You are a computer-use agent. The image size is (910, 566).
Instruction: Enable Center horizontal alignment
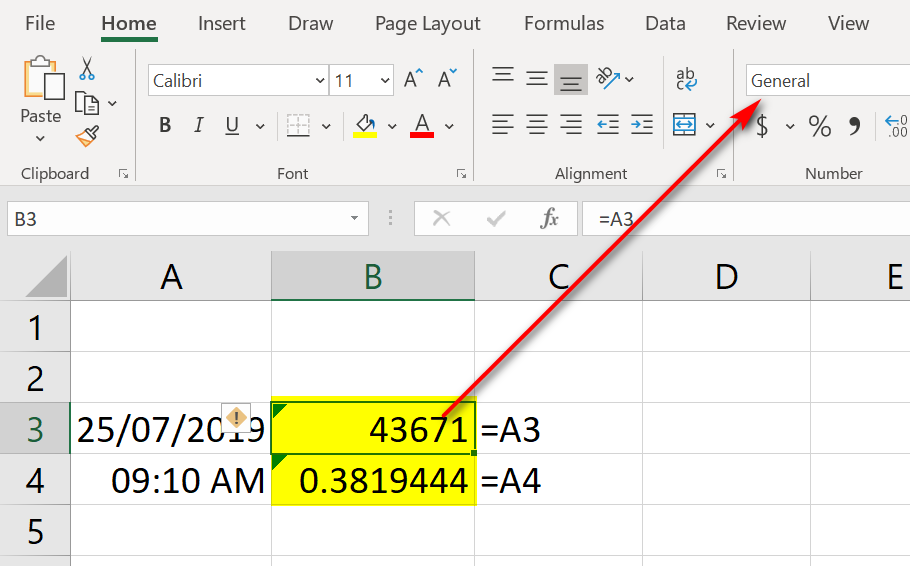537,125
